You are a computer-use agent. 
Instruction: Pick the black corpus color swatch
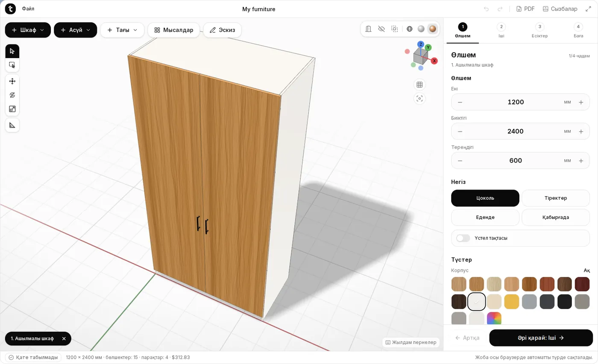click(565, 302)
